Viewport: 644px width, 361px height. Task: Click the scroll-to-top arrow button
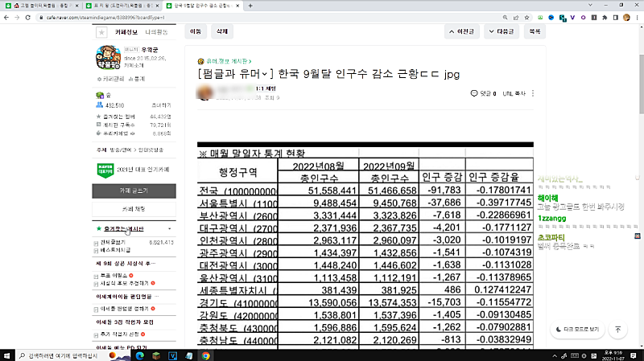pos(617,330)
